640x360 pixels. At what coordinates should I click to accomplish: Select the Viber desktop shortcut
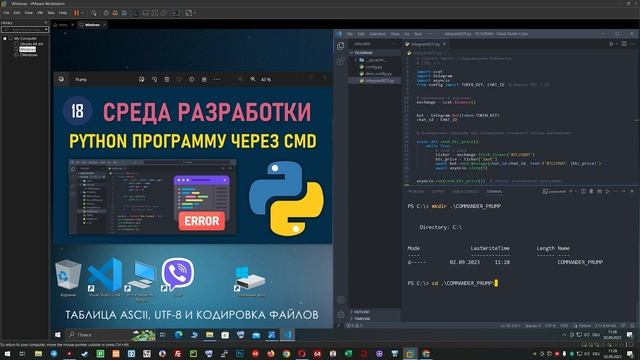[x=178, y=276]
